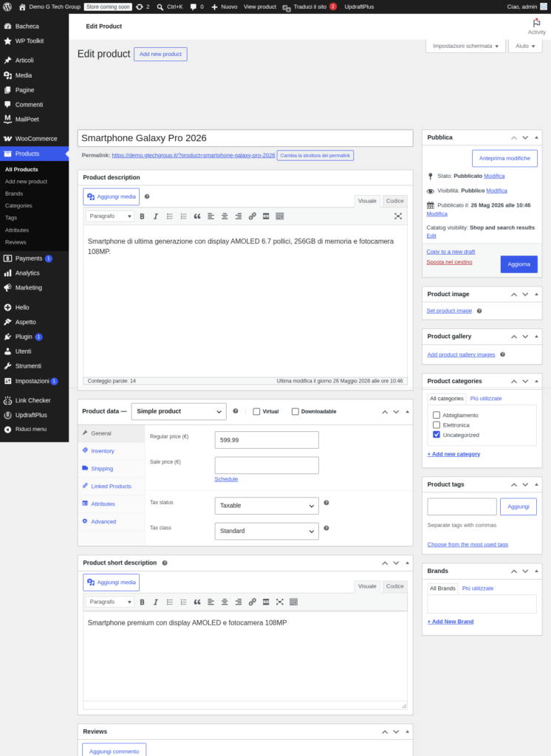551x756 pixels.
Task: Open Paragrafo format dropdown in product description
Action: pos(109,216)
